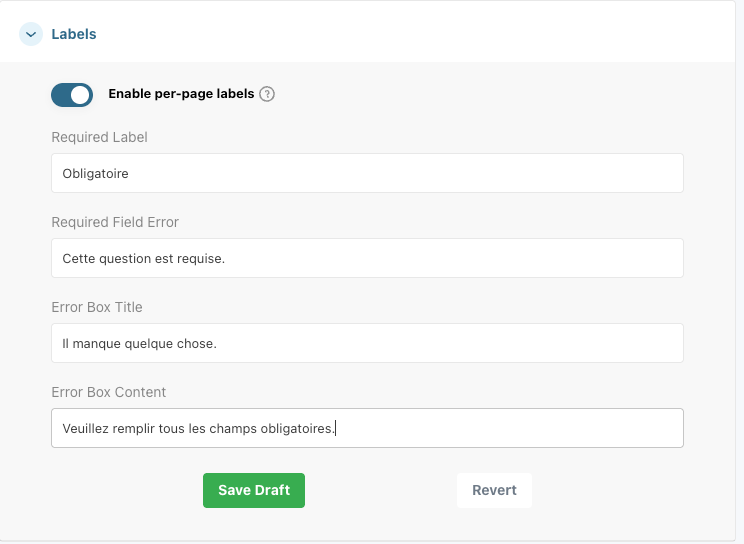
Task: Click the 'Il manque quelque chose.' text
Action: tap(139, 343)
